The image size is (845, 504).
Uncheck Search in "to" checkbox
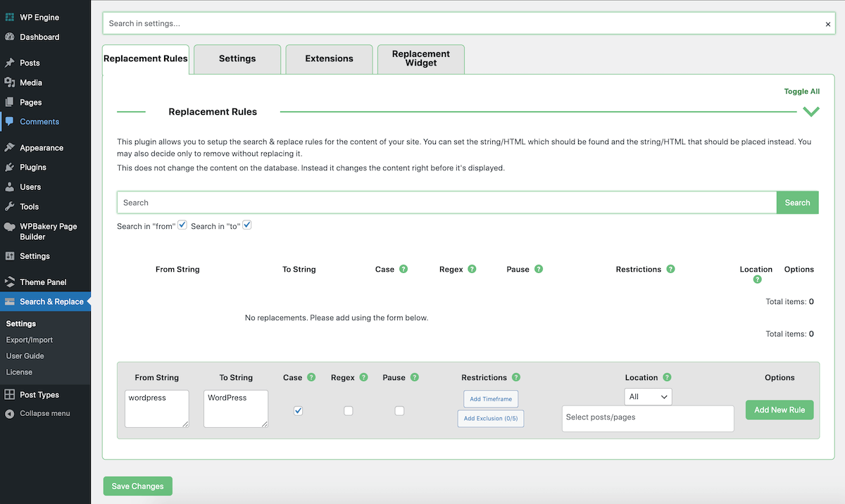pos(247,225)
